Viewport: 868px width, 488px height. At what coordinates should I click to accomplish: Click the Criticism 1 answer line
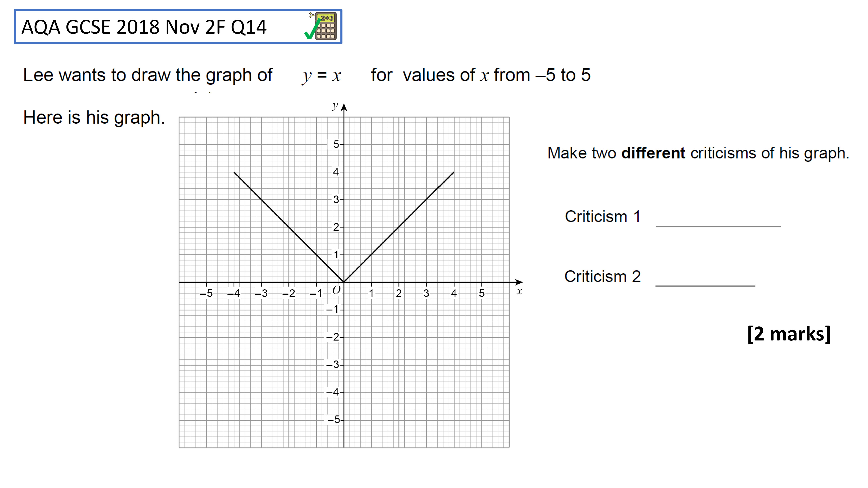[718, 226]
